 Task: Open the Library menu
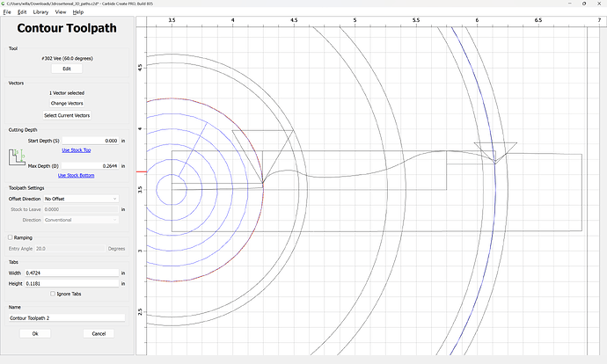tap(40, 12)
